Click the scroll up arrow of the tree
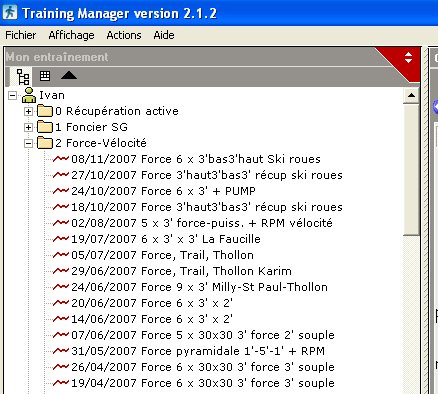This screenshot has height=394, width=438. (411, 96)
